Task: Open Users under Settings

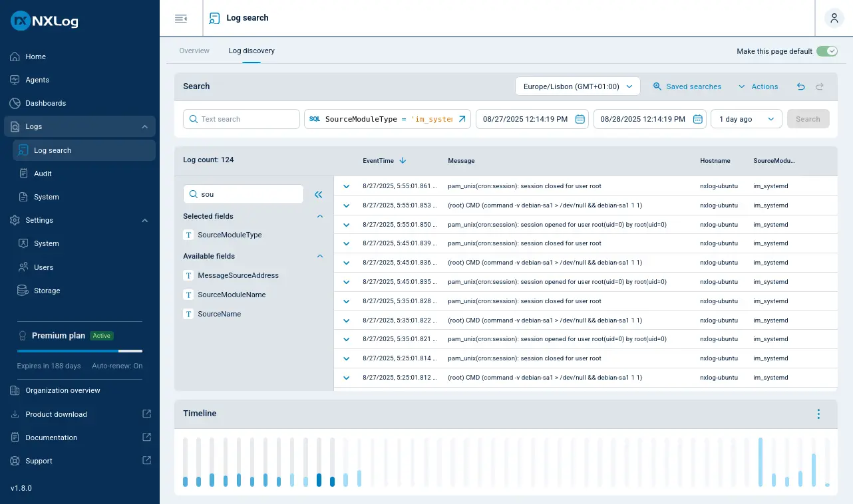Action: (84, 267)
